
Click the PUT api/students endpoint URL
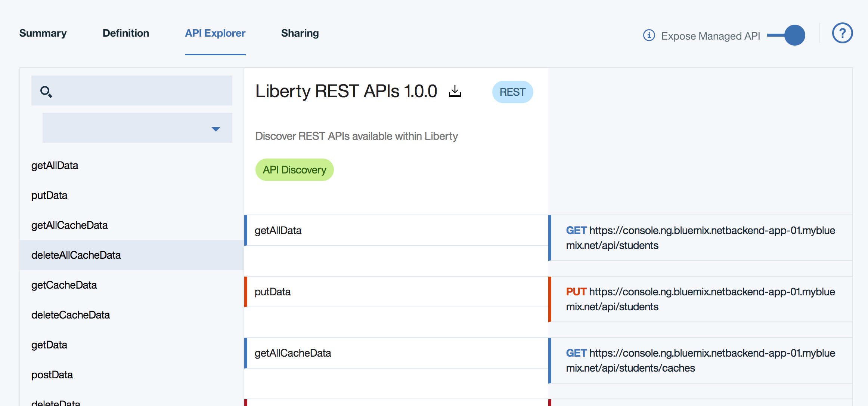(700, 299)
